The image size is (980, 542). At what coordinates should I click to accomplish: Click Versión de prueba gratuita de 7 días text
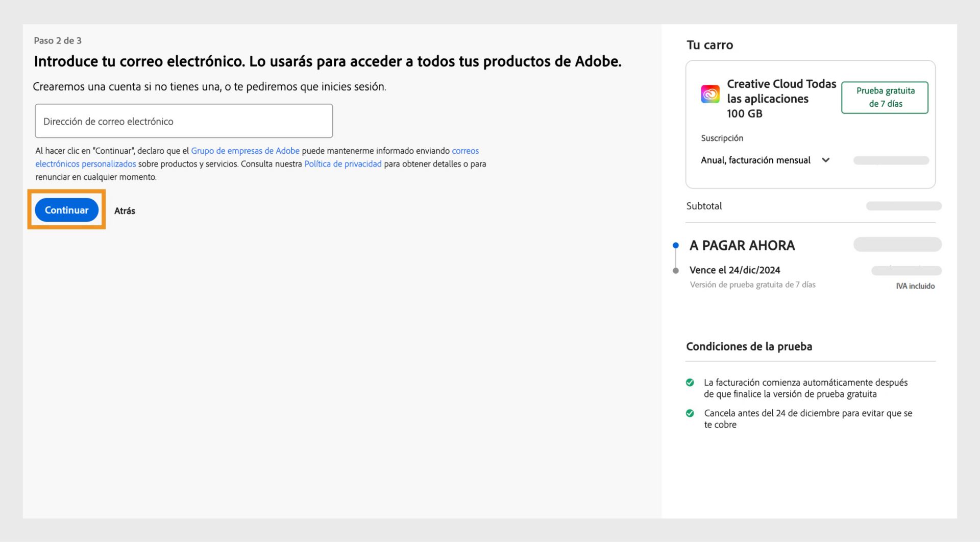752,285
